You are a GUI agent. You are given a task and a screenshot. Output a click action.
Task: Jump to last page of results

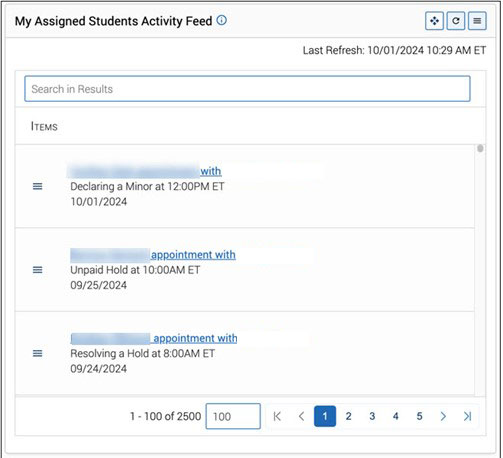pyautogui.click(x=468, y=416)
